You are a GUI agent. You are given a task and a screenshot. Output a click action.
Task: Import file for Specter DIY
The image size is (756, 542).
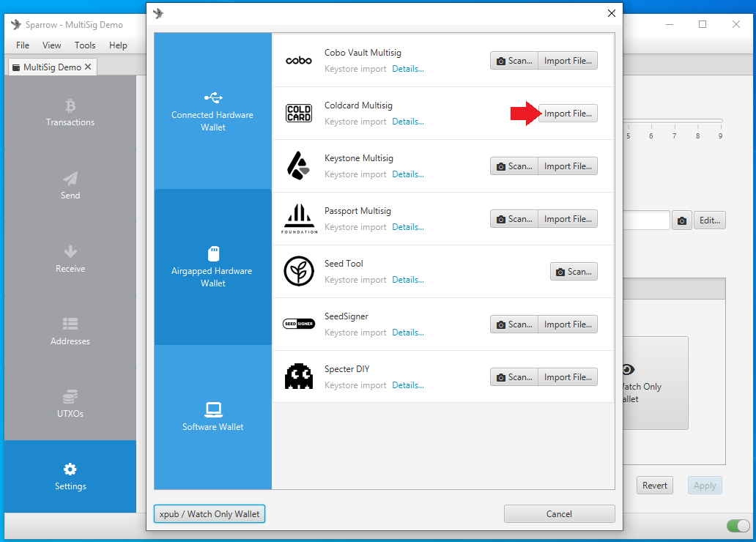pos(568,377)
